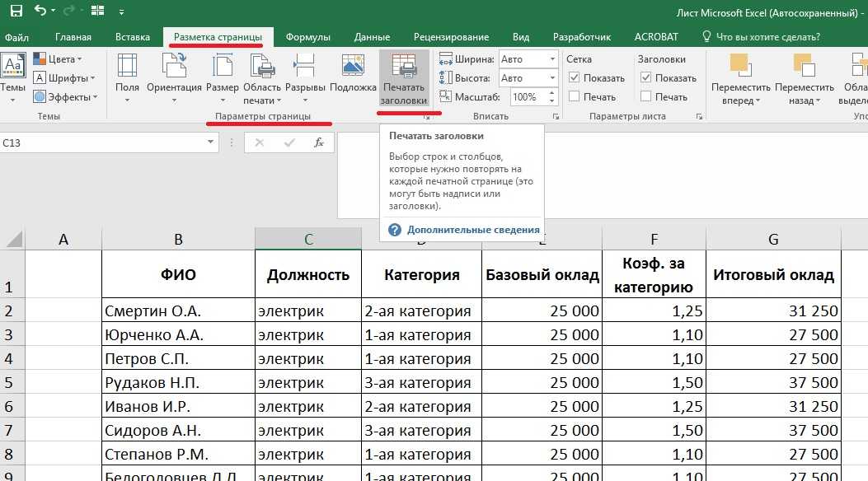Switch to the Разработчик tab
Screen dimensions: 868x481
(582, 37)
